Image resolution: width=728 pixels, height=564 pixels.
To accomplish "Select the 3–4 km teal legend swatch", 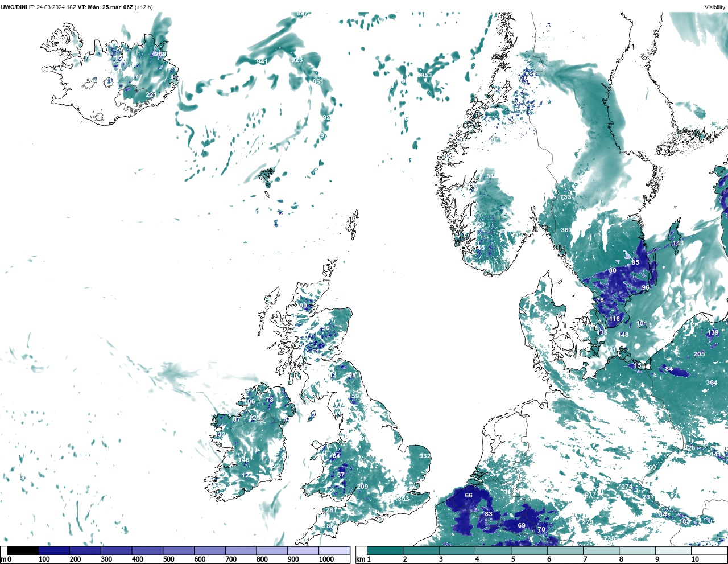I will tap(457, 551).
